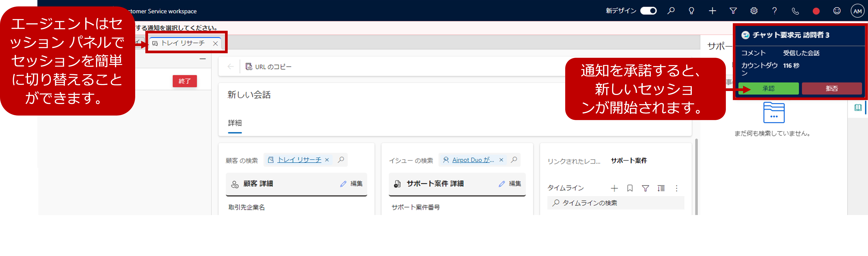Select the 詳細 tab

click(x=234, y=123)
